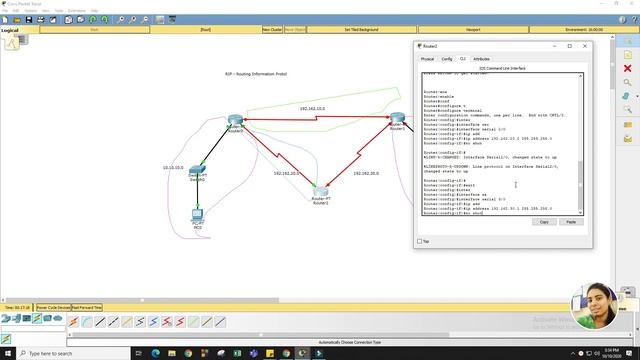Click the green Undo arrow icon
This screenshot has width=640, height=360.
click(x=93, y=20)
